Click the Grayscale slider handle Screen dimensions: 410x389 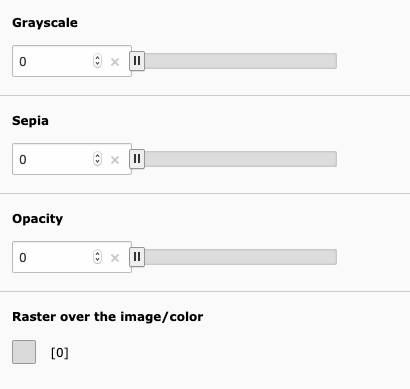[137, 61]
